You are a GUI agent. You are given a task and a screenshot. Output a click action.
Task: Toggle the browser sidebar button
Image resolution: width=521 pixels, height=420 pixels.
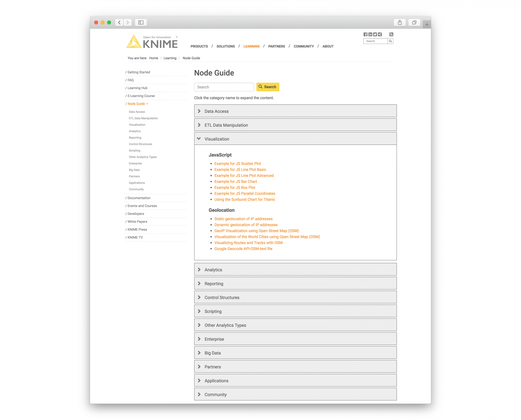141,22
